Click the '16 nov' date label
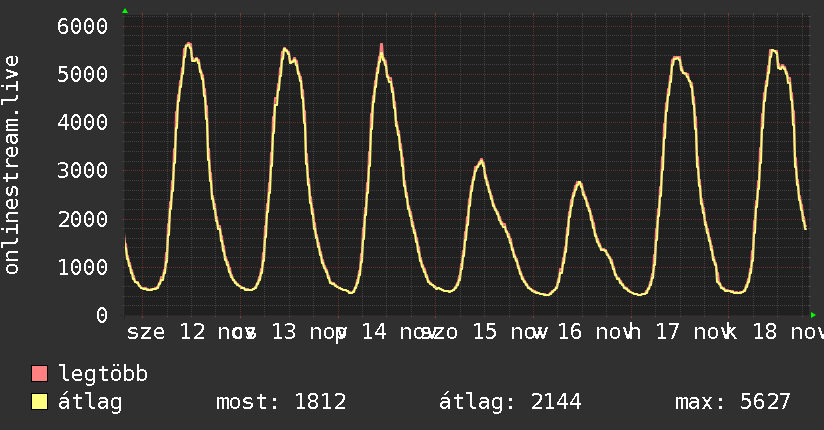 [x=595, y=332]
